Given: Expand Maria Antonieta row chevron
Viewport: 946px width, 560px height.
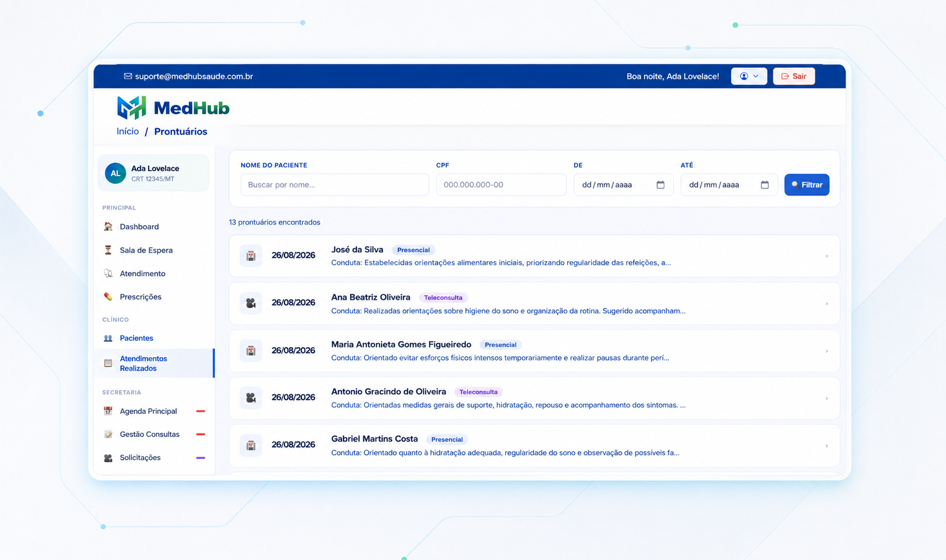Looking at the screenshot, I should tap(826, 351).
